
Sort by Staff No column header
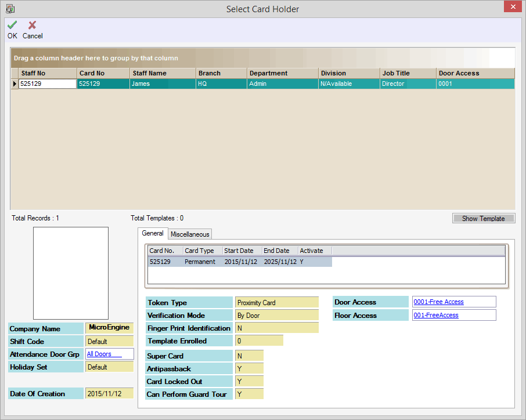click(46, 73)
